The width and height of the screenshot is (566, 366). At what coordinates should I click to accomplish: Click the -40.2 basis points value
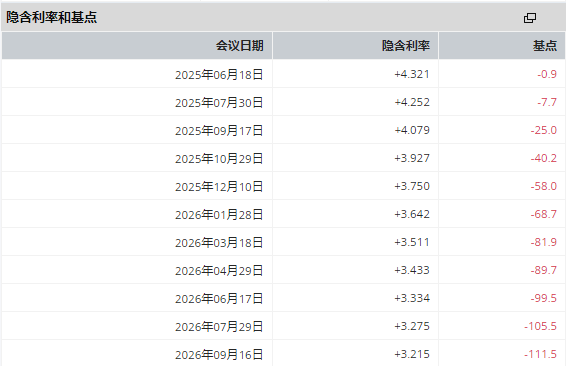point(543,158)
